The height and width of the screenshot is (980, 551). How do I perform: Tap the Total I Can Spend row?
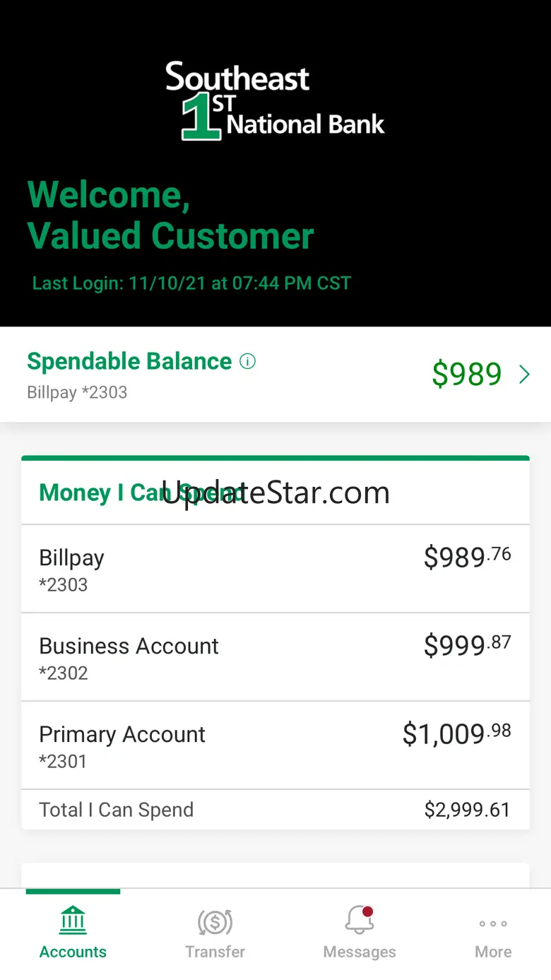pyautogui.click(x=275, y=810)
